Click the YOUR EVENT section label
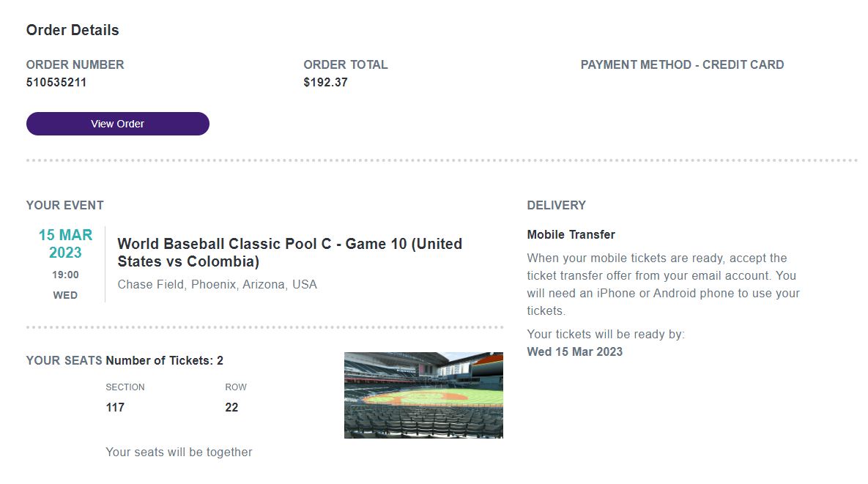Image resolution: width=868 pixels, height=484 pixels. pyautogui.click(x=64, y=205)
